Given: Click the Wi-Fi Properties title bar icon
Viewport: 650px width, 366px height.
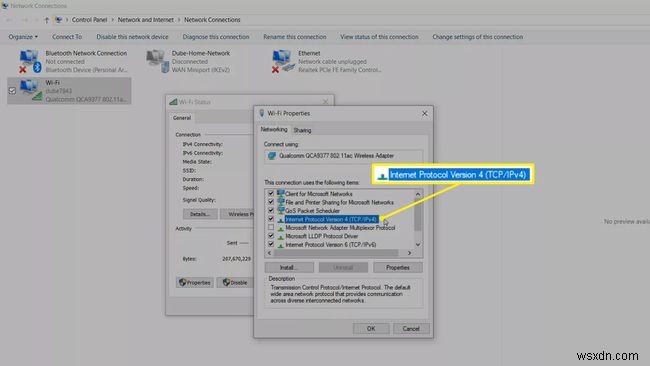Looking at the screenshot, I should [x=262, y=113].
